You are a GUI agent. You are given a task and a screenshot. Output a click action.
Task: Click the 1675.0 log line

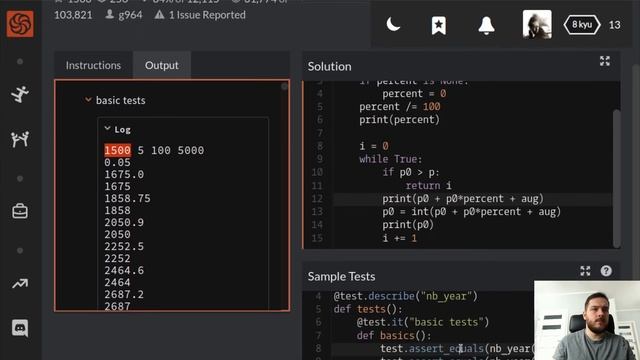pos(124,174)
